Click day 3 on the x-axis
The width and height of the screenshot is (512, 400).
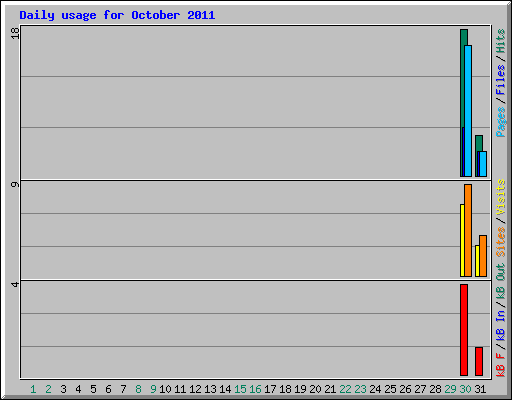[63, 389]
